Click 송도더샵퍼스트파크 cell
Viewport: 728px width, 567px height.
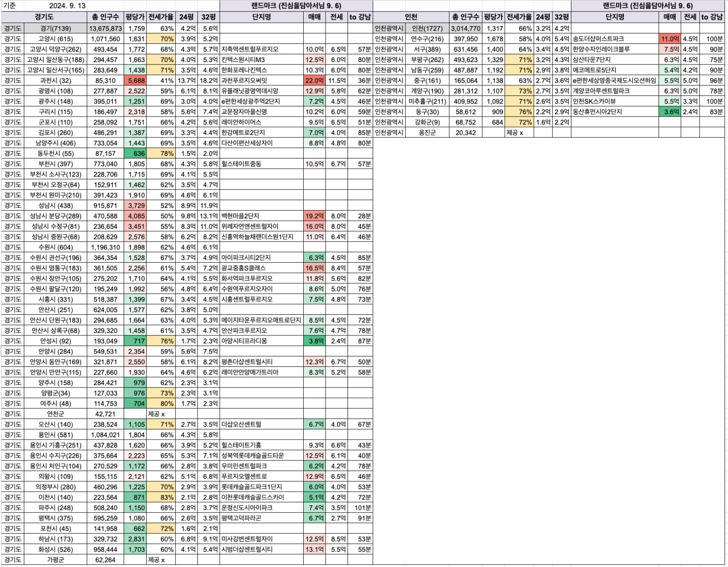coord(615,39)
